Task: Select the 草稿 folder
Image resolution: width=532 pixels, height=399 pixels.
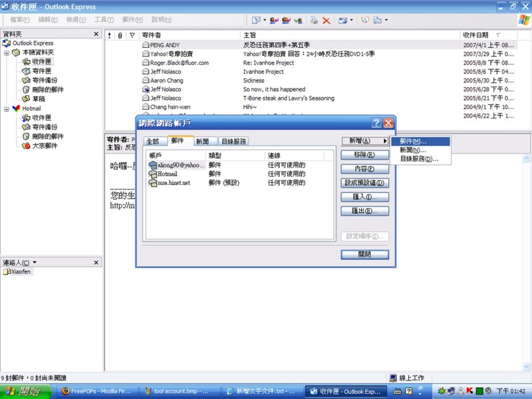Action: 39,99
